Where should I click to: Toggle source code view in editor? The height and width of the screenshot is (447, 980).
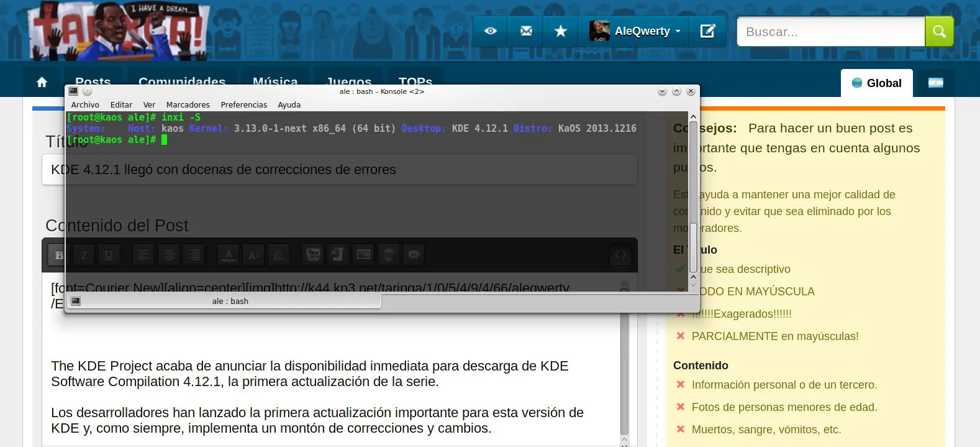click(620, 255)
